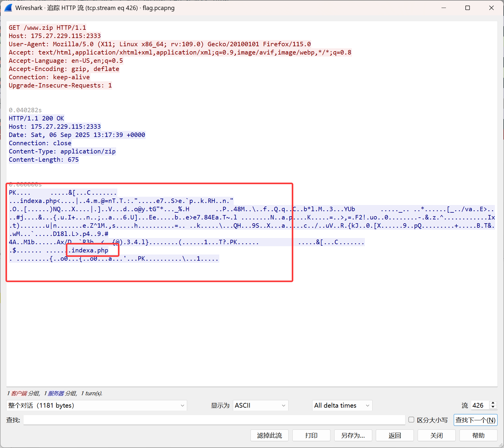
Task: Click the Accept-Encoding: gzip, deflate line
Action: [64, 69]
